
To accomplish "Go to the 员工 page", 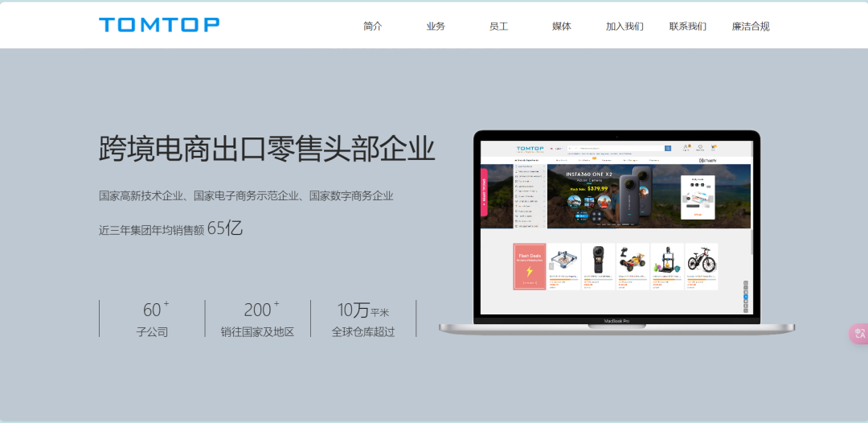I will 499,26.
